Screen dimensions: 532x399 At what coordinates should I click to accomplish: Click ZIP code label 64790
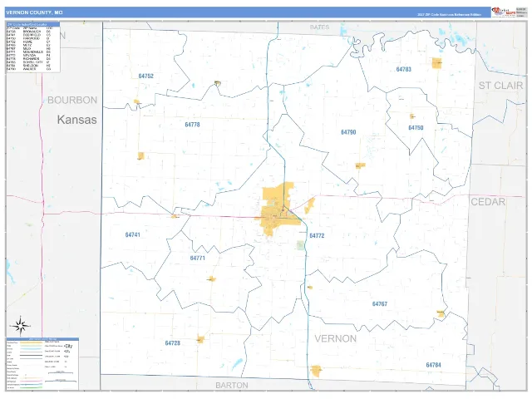[x=348, y=132]
